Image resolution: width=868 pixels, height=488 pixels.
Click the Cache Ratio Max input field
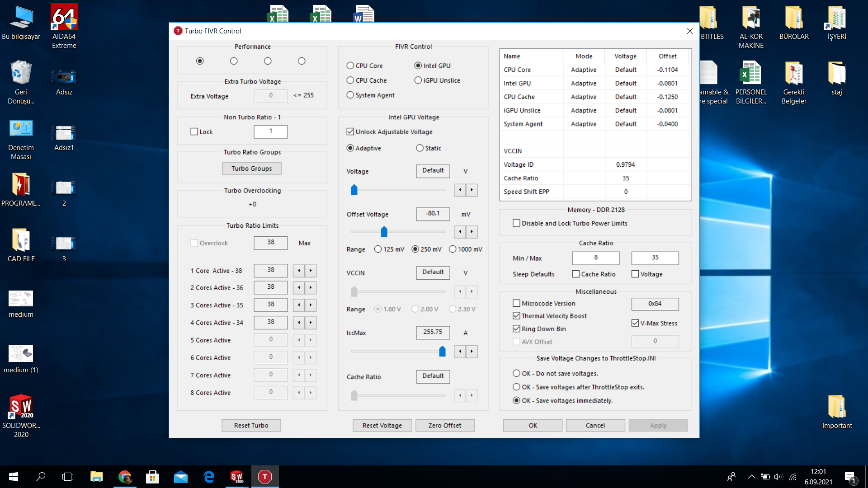(x=655, y=258)
